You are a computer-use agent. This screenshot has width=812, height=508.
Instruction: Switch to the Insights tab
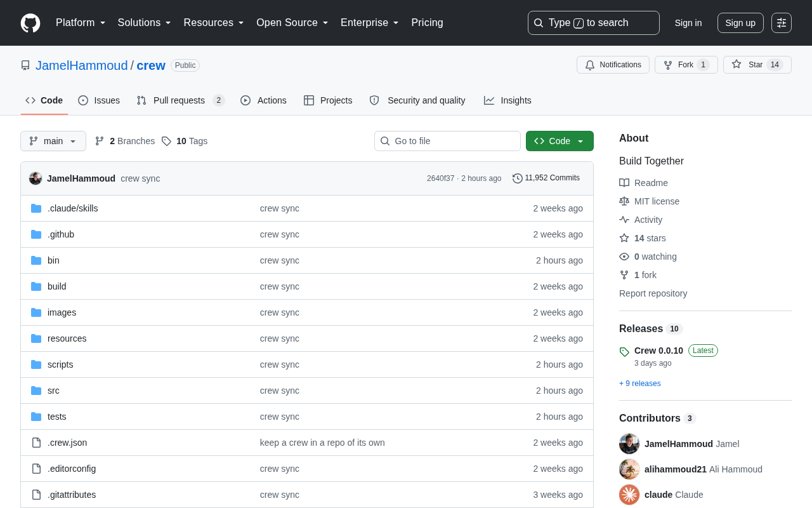point(507,100)
